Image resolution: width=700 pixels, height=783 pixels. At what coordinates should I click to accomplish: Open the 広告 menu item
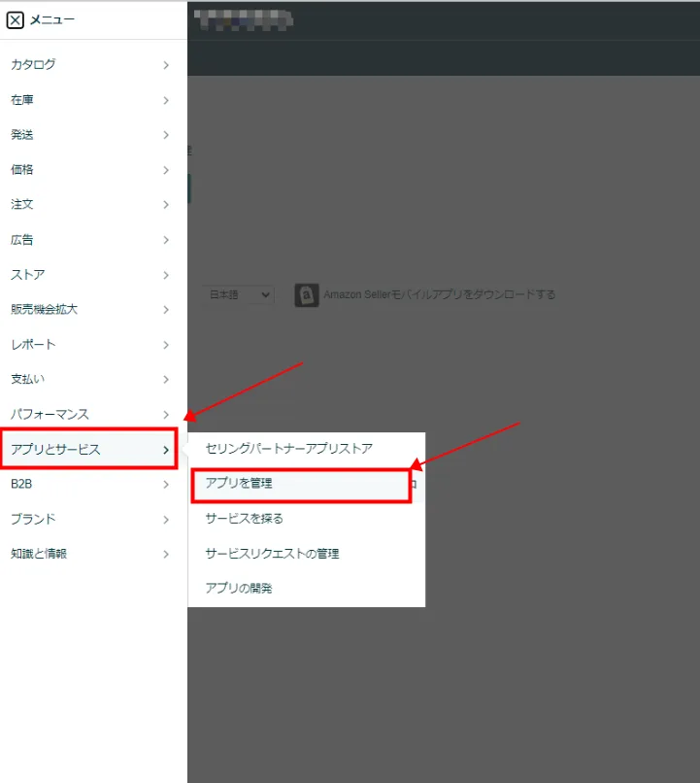(93, 240)
